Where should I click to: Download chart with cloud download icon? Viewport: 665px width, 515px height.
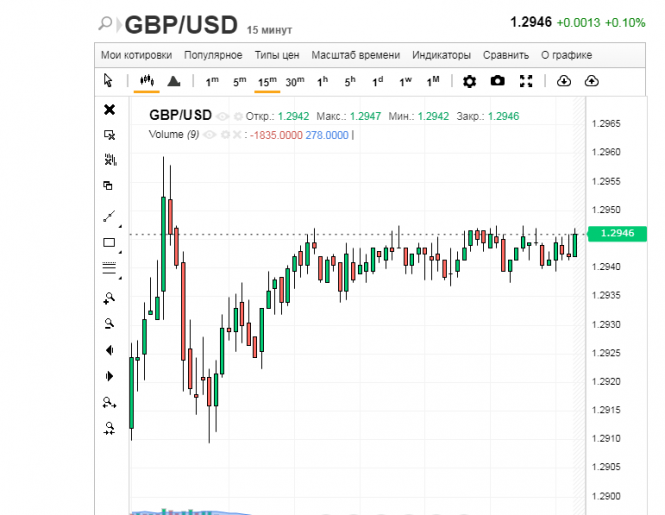(x=564, y=81)
